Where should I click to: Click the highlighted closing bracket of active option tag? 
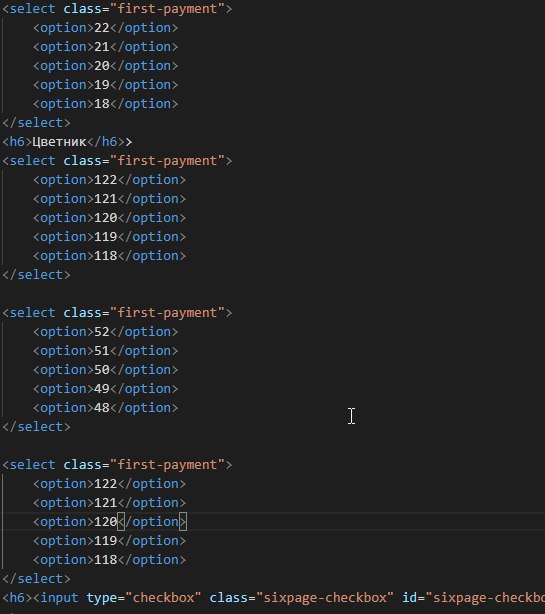pos(182,522)
